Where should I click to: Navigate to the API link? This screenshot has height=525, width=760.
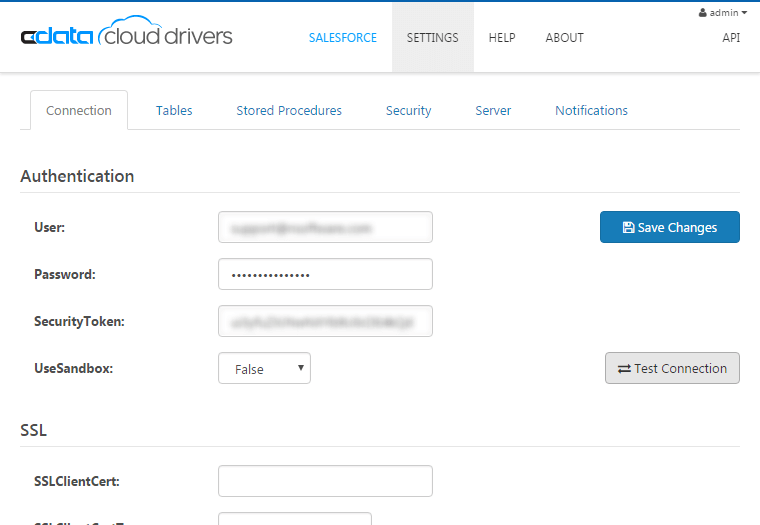[x=731, y=38]
